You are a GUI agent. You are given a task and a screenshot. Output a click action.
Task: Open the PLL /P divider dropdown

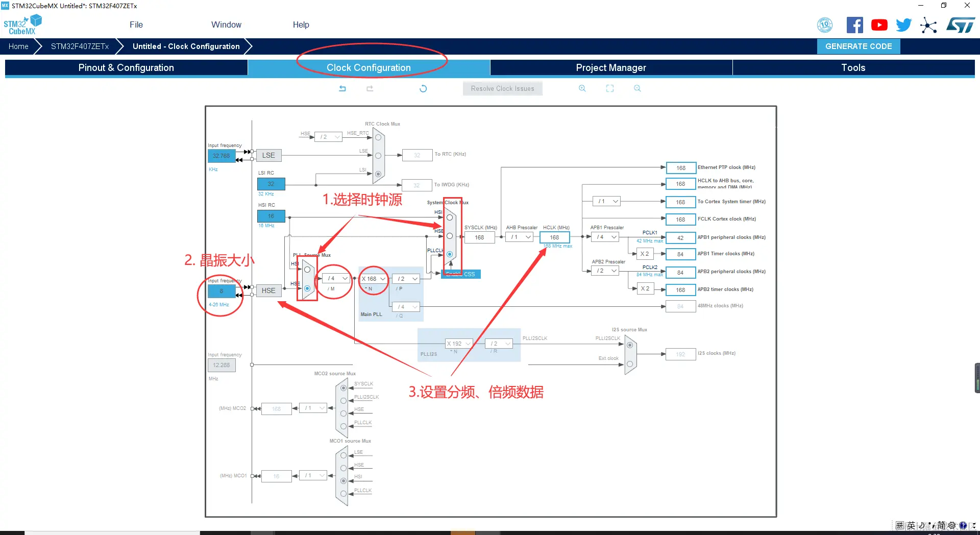click(x=406, y=279)
